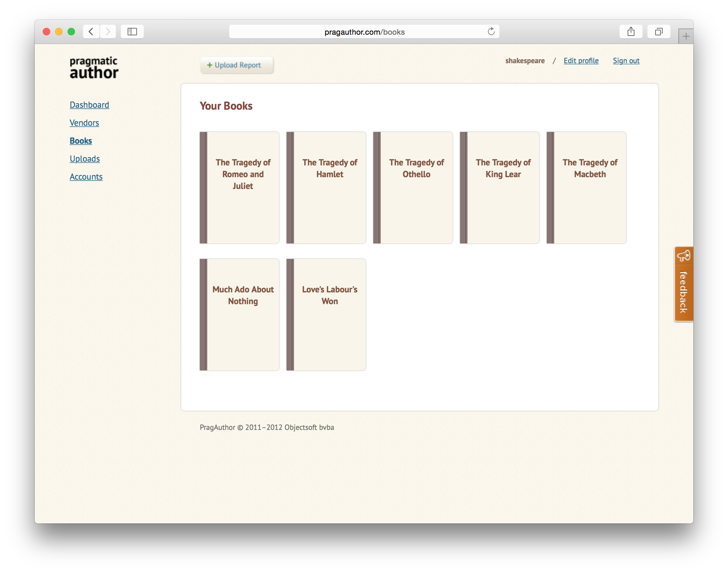The height and width of the screenshot is (573, 728).
Task: Show all tabs with the tab overview icon
Action: click(659, 32)
